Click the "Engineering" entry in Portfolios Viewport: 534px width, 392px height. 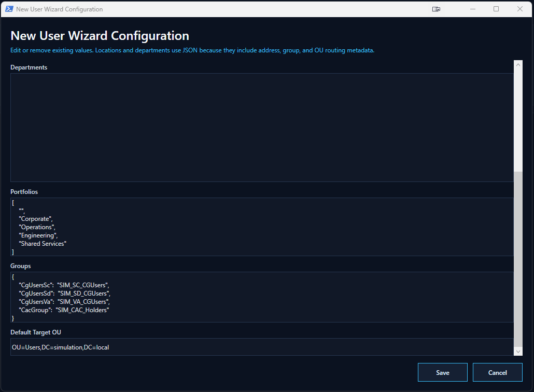[38, 235]
